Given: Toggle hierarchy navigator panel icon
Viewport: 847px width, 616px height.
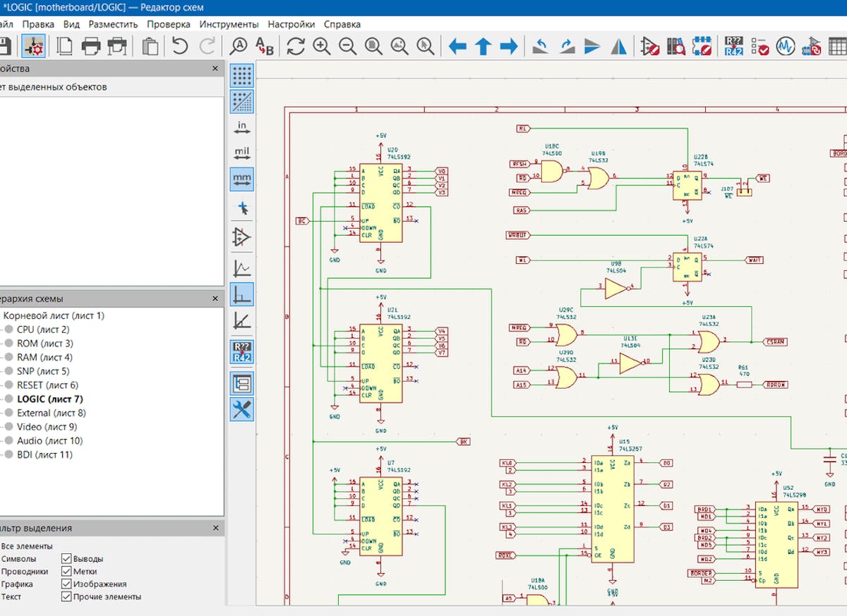Looking at the screenshot, I should (242, 384).
